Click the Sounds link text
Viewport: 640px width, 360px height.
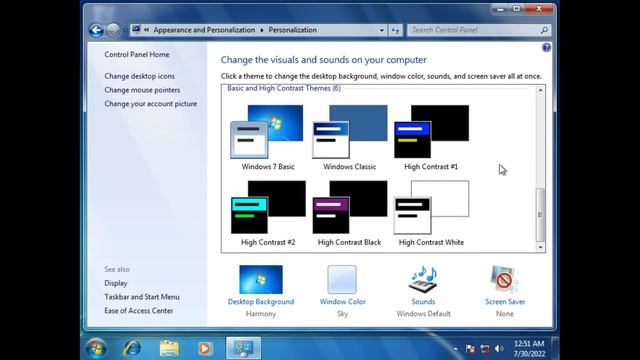(423, 302)
